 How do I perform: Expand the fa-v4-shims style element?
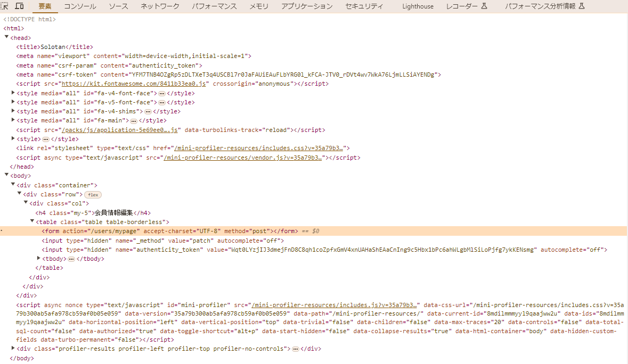13,111
